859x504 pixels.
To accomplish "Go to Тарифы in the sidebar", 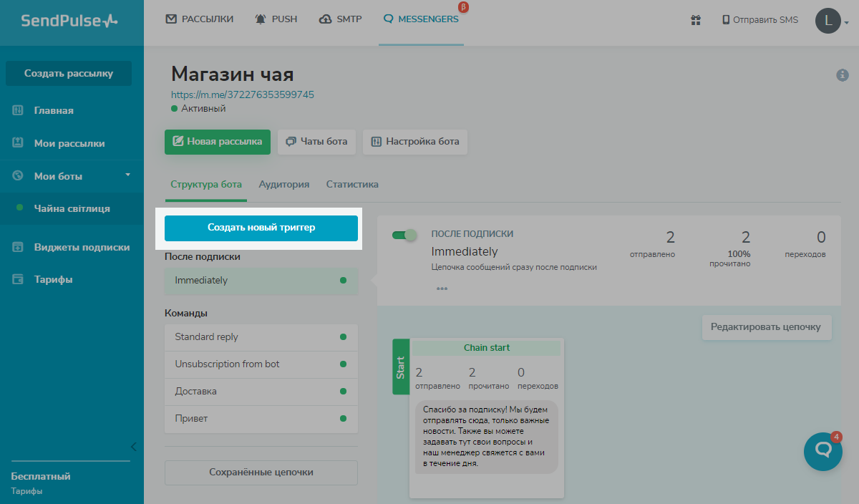I will click(53, 279).
